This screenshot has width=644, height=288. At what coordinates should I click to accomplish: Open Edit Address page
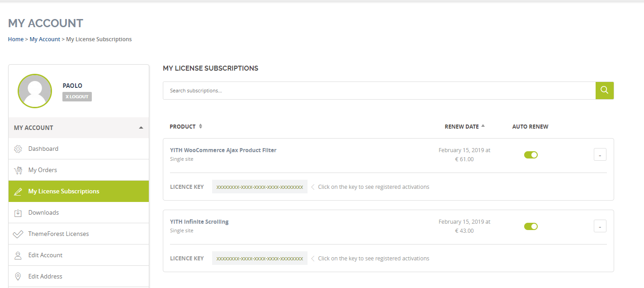point(79,276)
